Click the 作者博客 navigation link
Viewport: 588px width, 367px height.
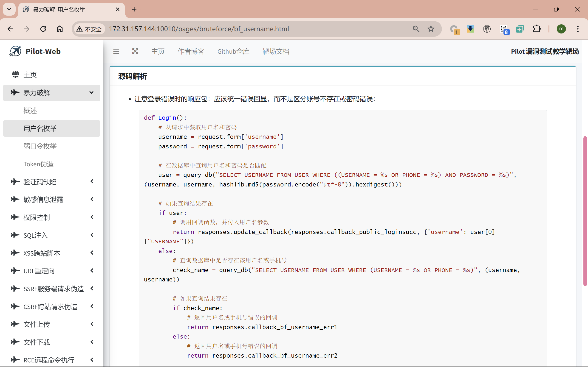pos(191,51)
